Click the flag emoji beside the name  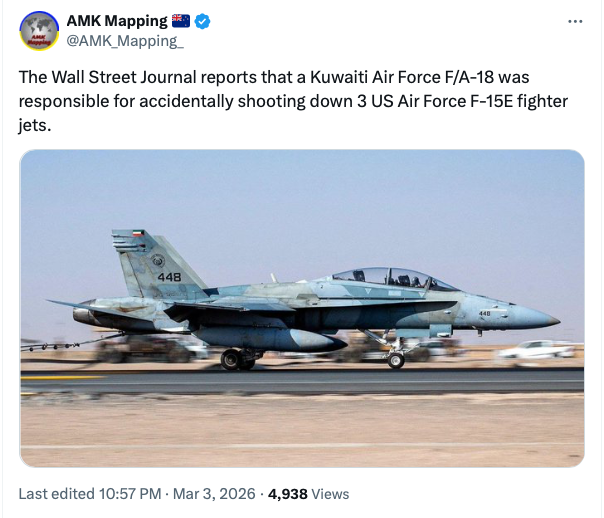pos(181,21)
